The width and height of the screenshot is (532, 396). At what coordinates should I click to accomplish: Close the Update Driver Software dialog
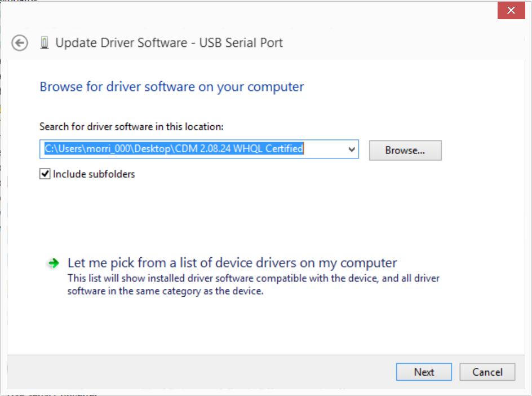(511, 10)
